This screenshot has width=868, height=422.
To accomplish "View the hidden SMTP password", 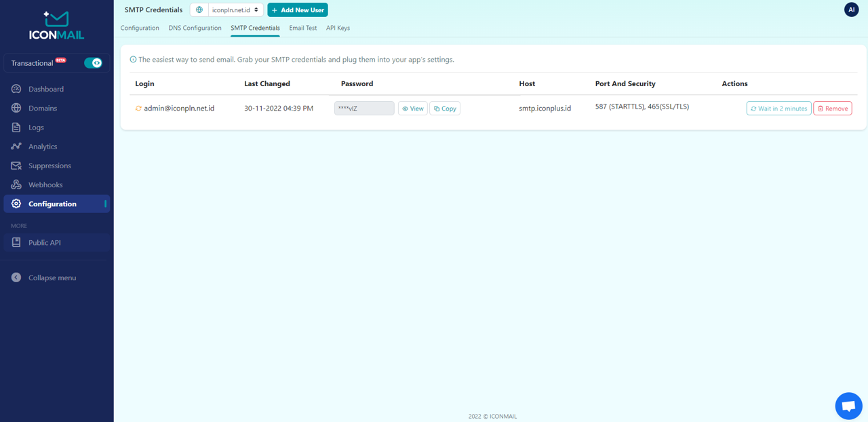I will point(412,109).
